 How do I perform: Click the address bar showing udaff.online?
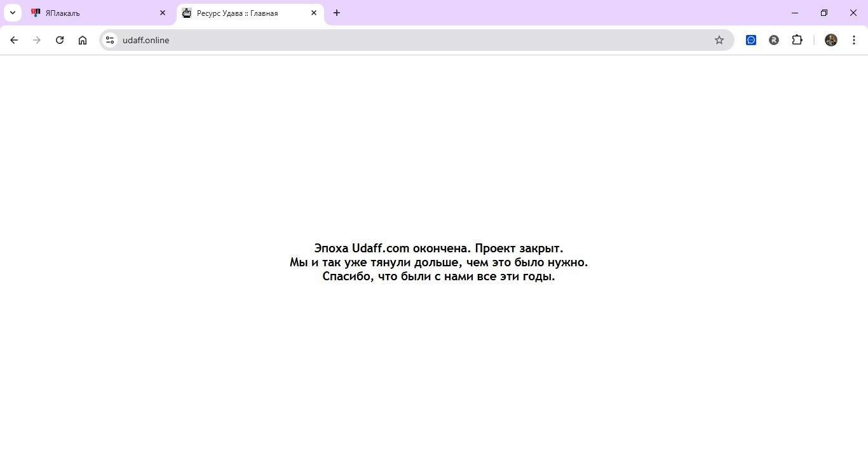click(x=407, y=40)
